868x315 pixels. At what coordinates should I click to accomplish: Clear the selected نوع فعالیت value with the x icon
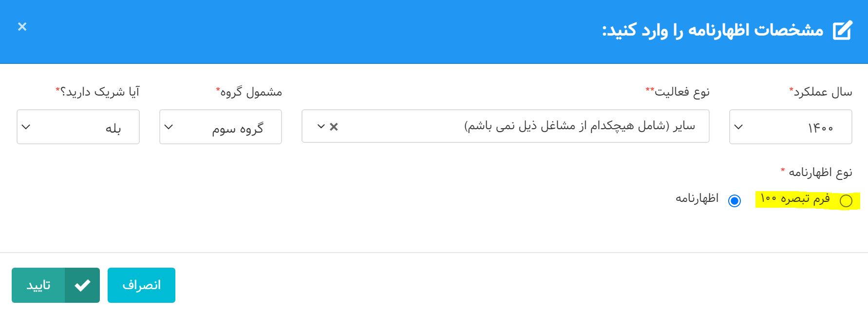[x=334, y=127]
